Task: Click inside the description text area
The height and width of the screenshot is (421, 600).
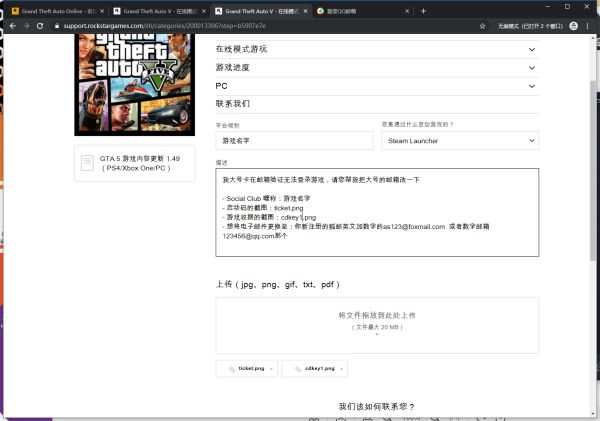Action: [x=377, y=212]
